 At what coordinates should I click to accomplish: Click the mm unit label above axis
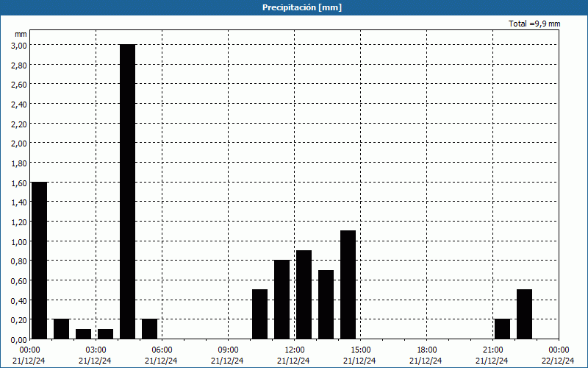coord(21,34)
